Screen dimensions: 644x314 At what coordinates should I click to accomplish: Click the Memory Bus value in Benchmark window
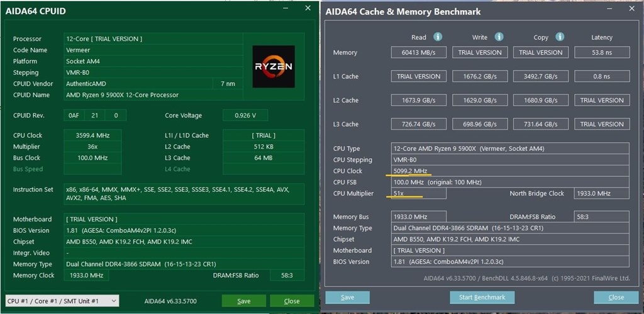click(x=418, y=216)
